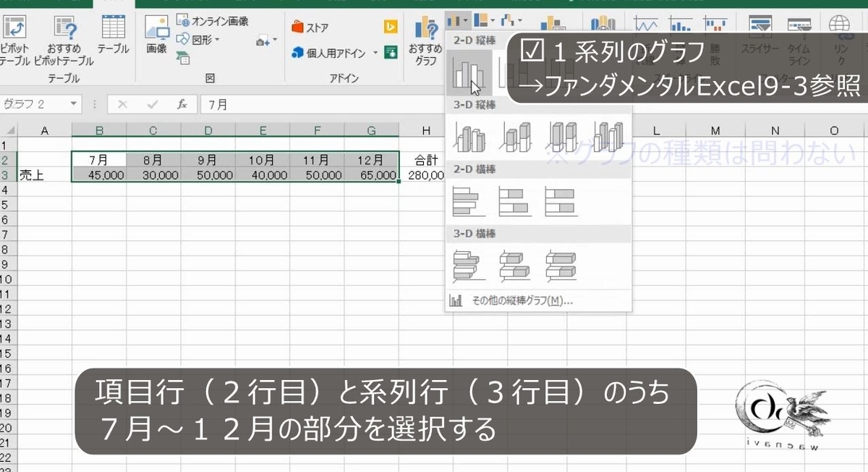This screenshot has width=868, height=472.
Task: Click the cell with value 45,000
Action: [99, 174]
